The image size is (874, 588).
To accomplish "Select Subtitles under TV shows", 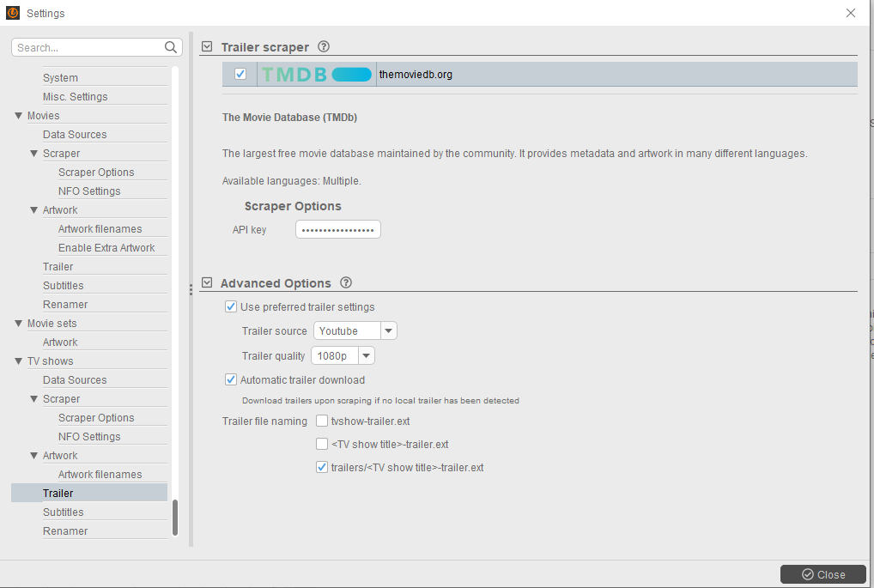I will [63, 512].
